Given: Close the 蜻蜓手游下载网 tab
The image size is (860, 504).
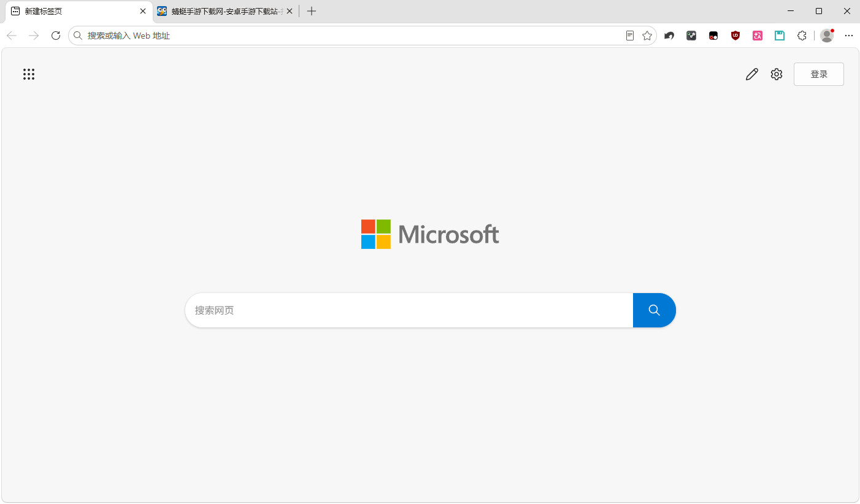Looking at the screenshot, I should [290, 11].
